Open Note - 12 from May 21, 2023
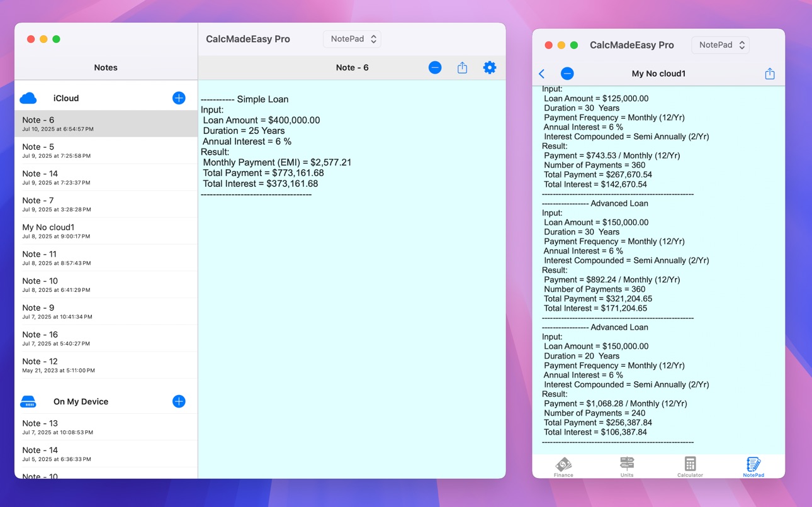Viewport: 812px width, 507px height. [106, 365]
